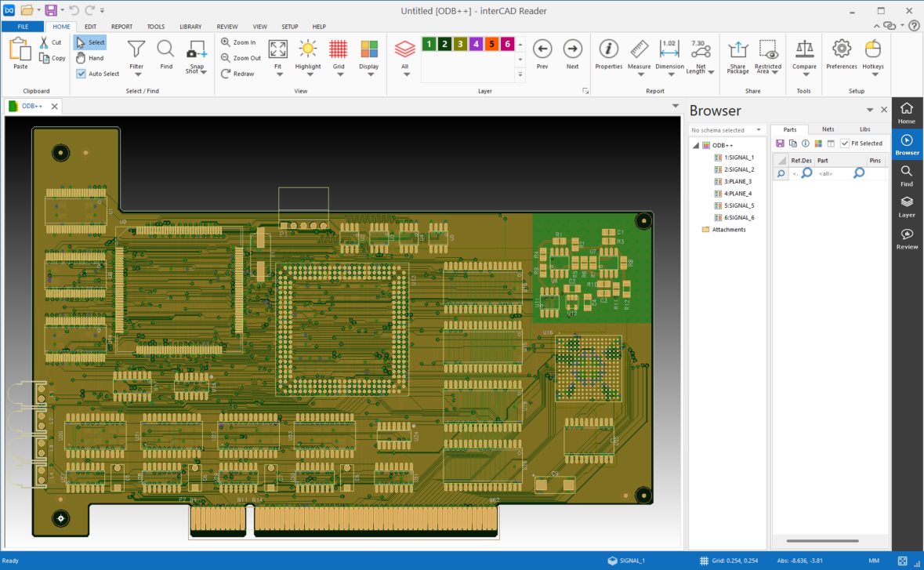This screenshot has height=570, width=924.
Task: Collapse the ODB++ tree node
Action: (x=696, y=145)
